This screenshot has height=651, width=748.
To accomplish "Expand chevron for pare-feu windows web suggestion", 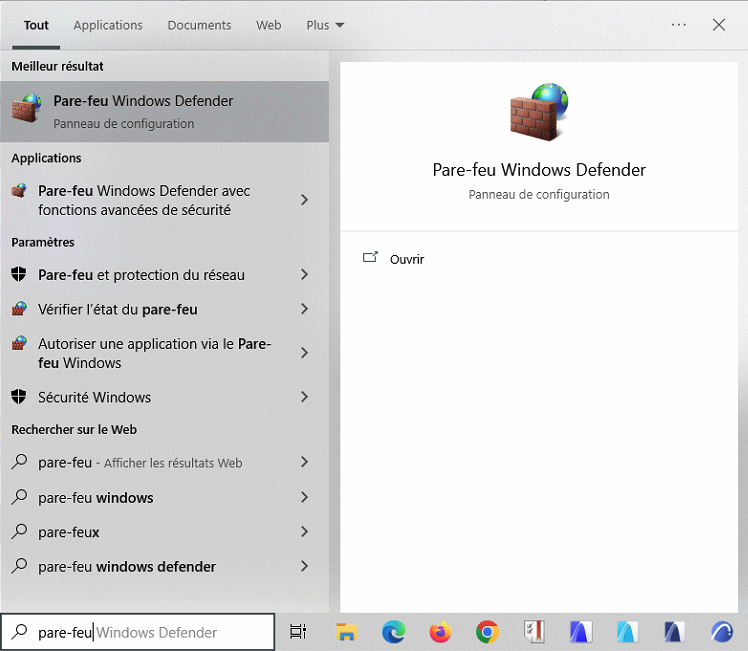I will click(x=304, y=497).
